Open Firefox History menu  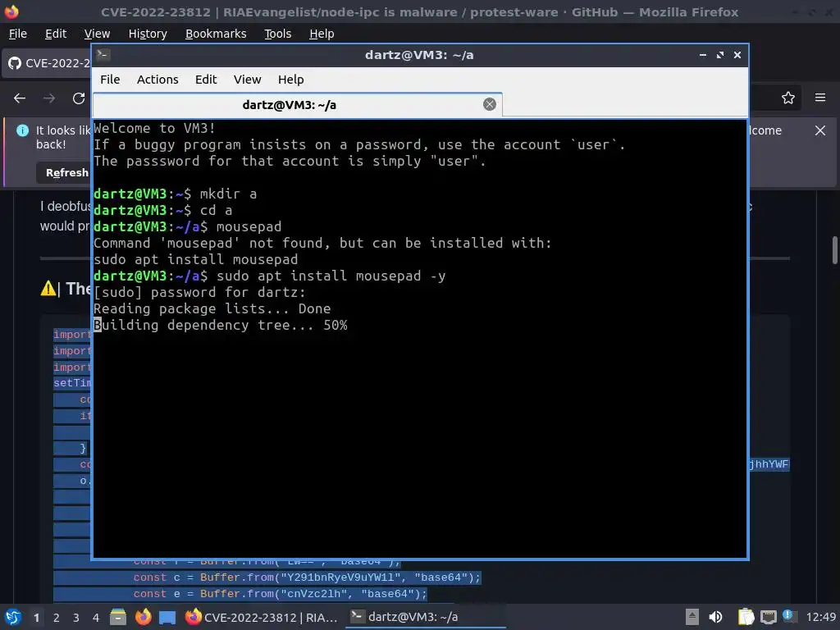[x=148, y=34]
